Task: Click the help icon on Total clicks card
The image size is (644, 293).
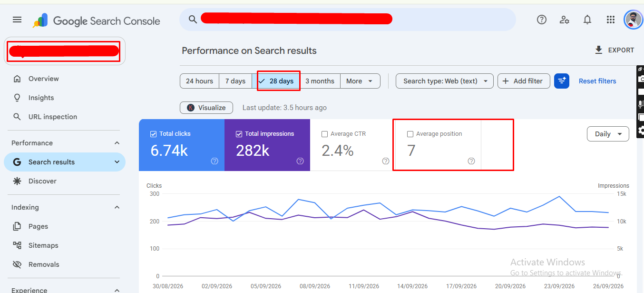Action: (x=215, y=161)
